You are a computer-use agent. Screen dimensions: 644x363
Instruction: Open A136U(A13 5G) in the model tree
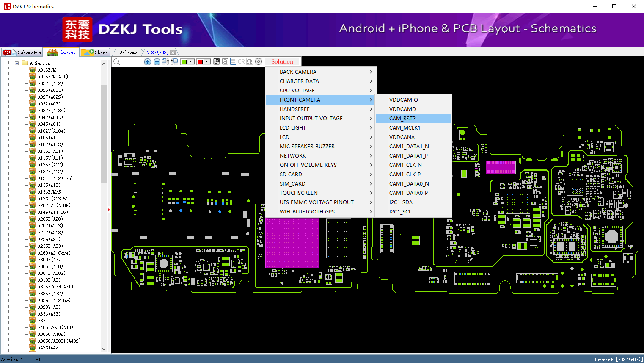(x=54, y=199)
